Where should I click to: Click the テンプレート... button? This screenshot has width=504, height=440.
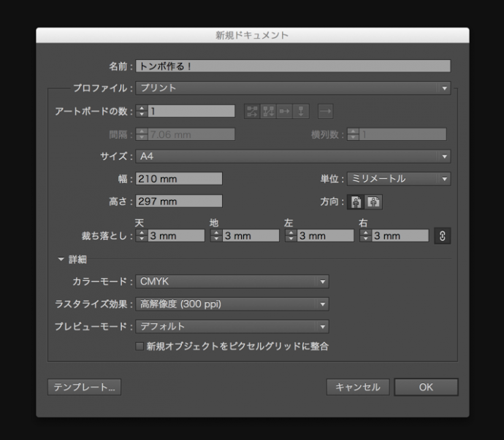click(84, 387)
